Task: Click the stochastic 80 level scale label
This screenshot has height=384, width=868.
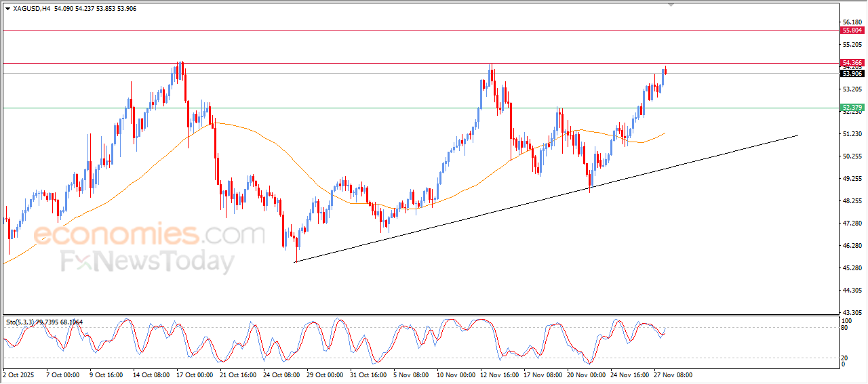Action: 844,328
